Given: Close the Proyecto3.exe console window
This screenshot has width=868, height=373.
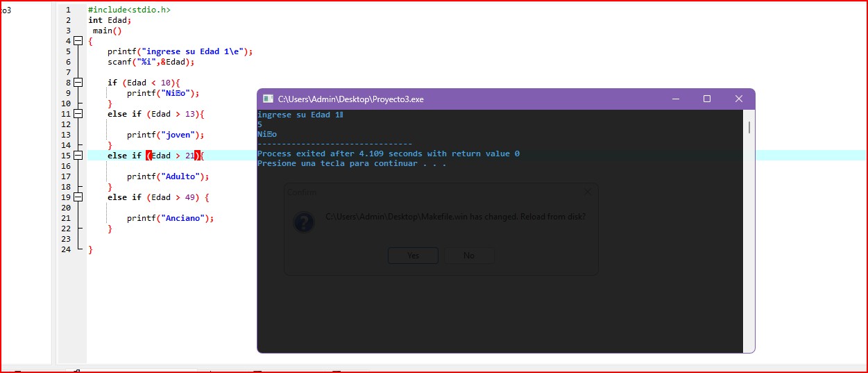Looking at the screenshot, I should pos(739,99).
